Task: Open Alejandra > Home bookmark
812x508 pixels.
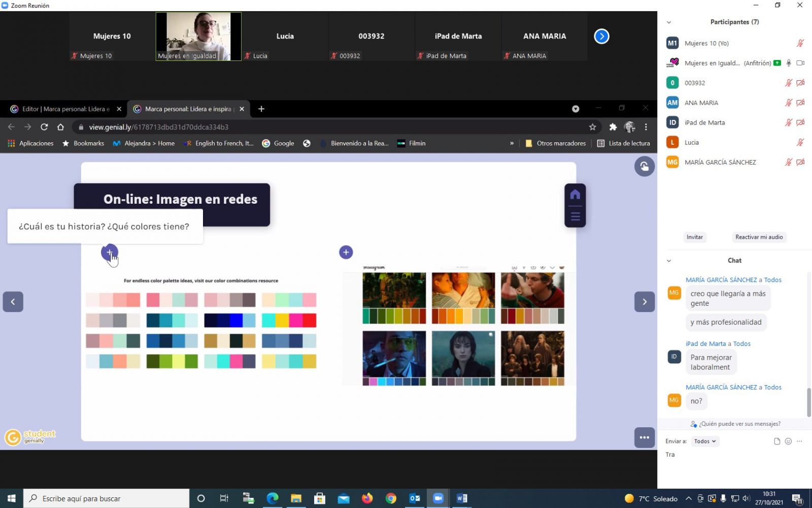Action: point(144,143)
